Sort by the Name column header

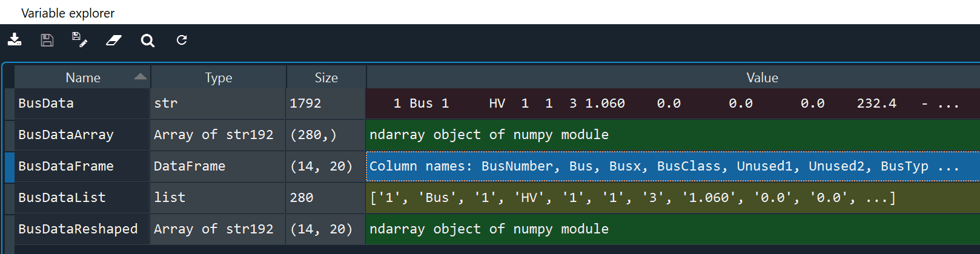83,77
